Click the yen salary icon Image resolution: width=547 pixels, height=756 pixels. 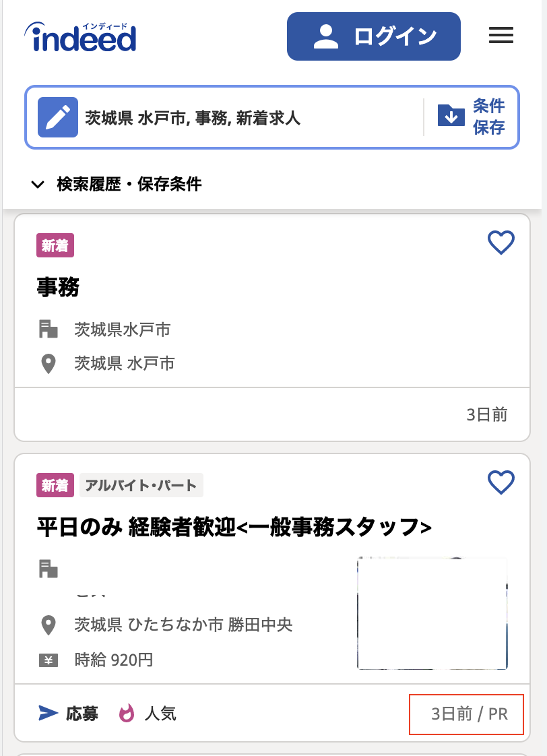tap(48, 660)
